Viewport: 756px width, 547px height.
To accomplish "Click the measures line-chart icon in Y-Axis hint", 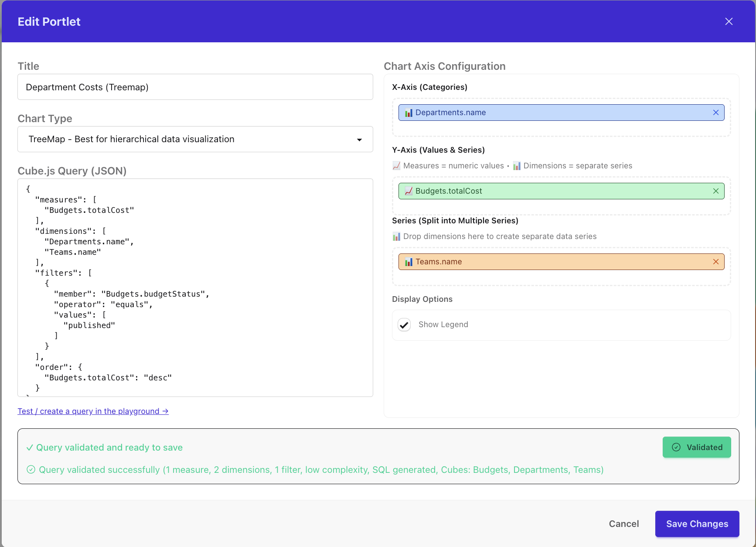I will 396,166.
